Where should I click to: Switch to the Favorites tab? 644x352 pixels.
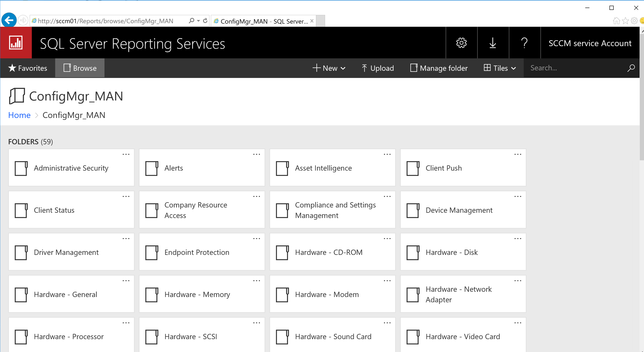28,68
